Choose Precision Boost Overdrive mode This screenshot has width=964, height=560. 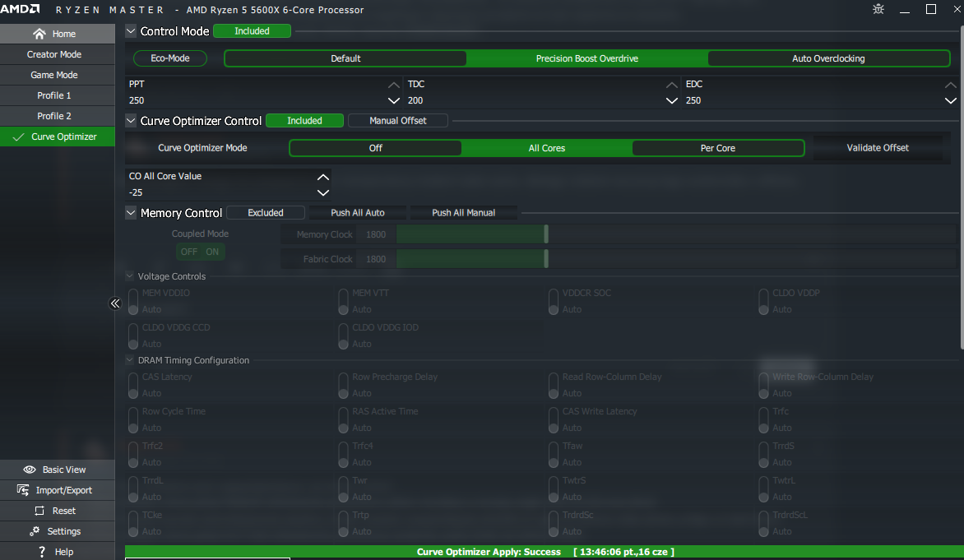[x=587, y=58]
